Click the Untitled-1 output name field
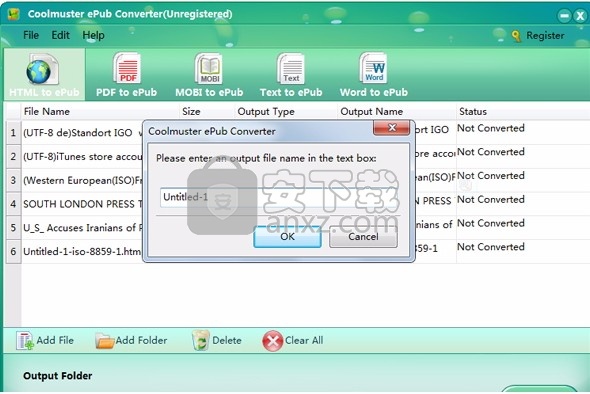Image resolution: width=590 pixels, height=394 pixels. pyautogui.click(x=278, y=197)
